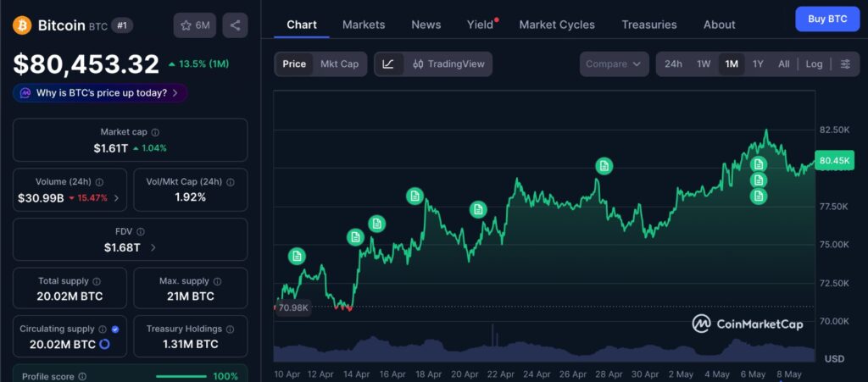Screen dimensions: 868x382
Task: Switch to TradingView chart mode
Action: [x=448, y=64]
